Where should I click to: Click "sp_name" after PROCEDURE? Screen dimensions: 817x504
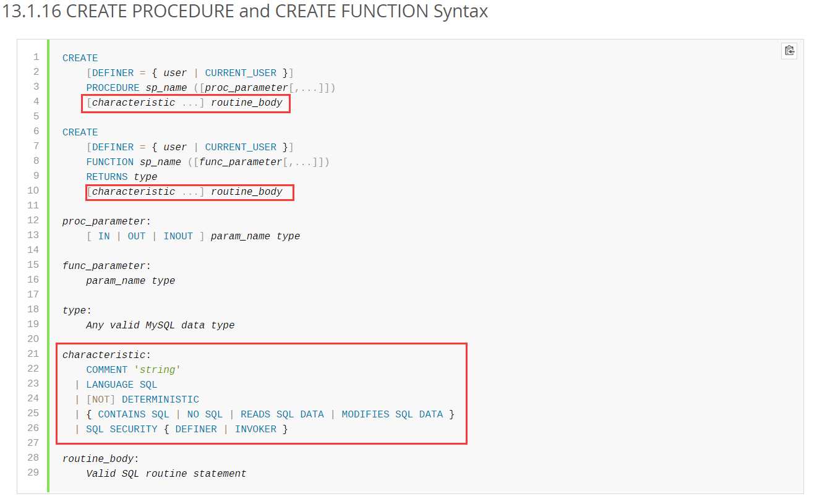click(166, 88)
